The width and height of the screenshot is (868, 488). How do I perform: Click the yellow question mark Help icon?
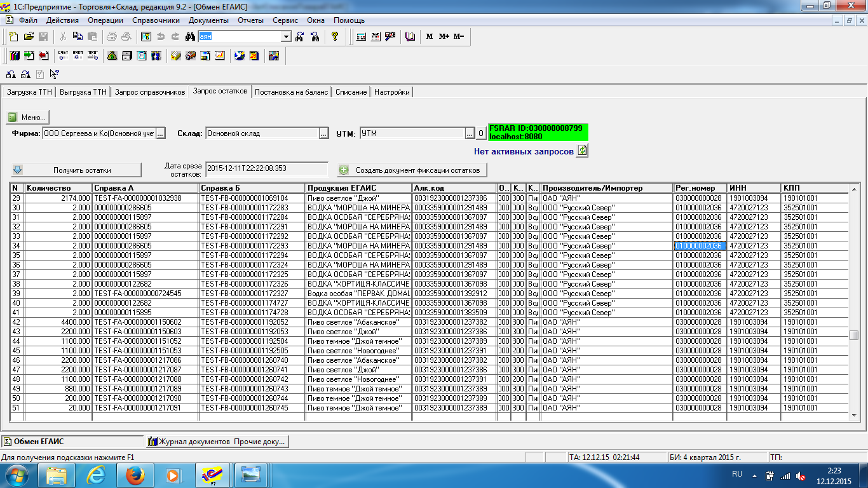point(335,37)
